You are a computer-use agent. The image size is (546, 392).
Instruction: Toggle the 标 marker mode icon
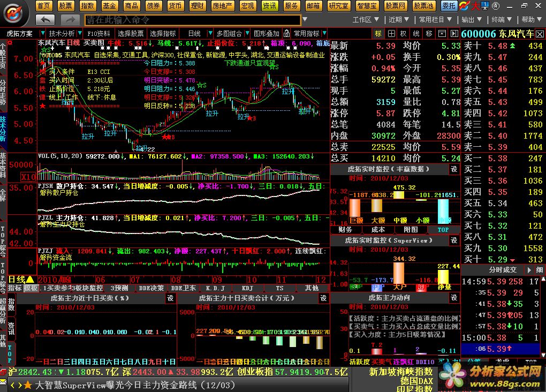pos(378,33)
